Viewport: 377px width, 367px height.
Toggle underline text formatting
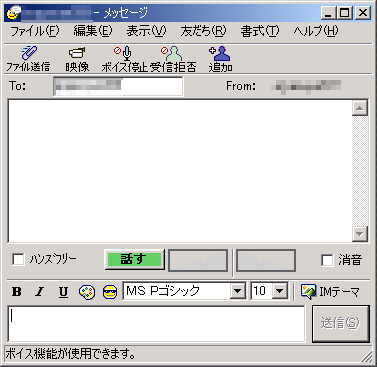coord(63,292)
